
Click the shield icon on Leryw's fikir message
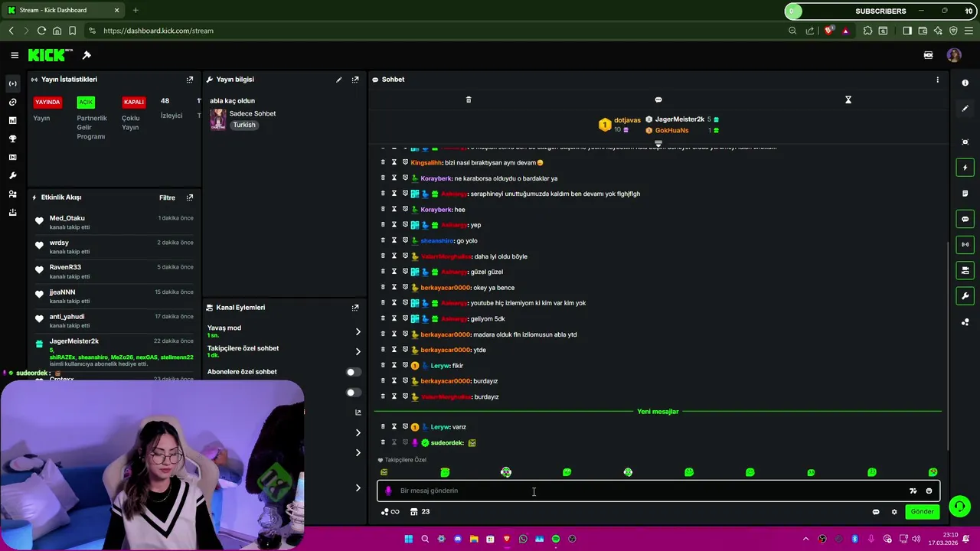(405, 365)
